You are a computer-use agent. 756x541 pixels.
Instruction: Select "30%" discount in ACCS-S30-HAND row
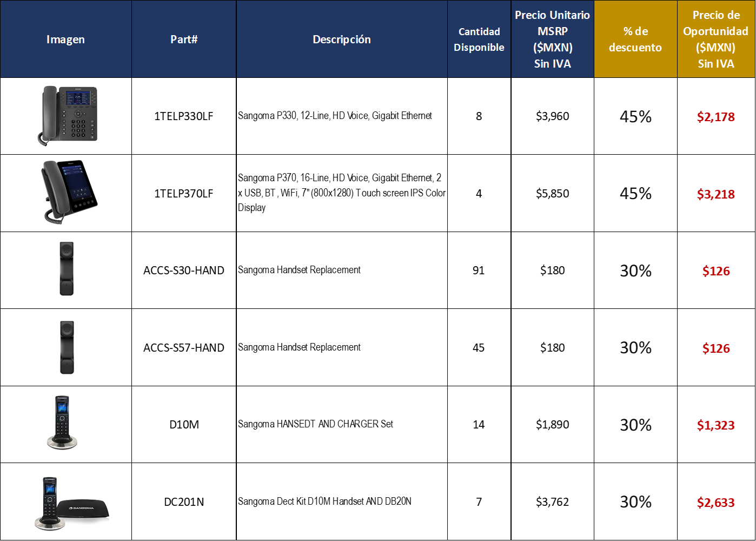click(x=635, y=270)
